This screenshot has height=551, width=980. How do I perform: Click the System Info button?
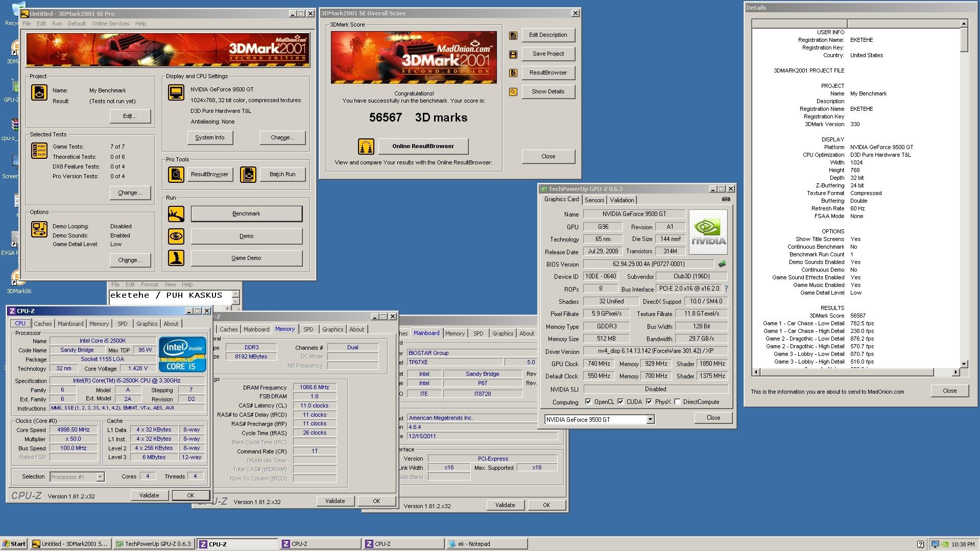[209, 137]
